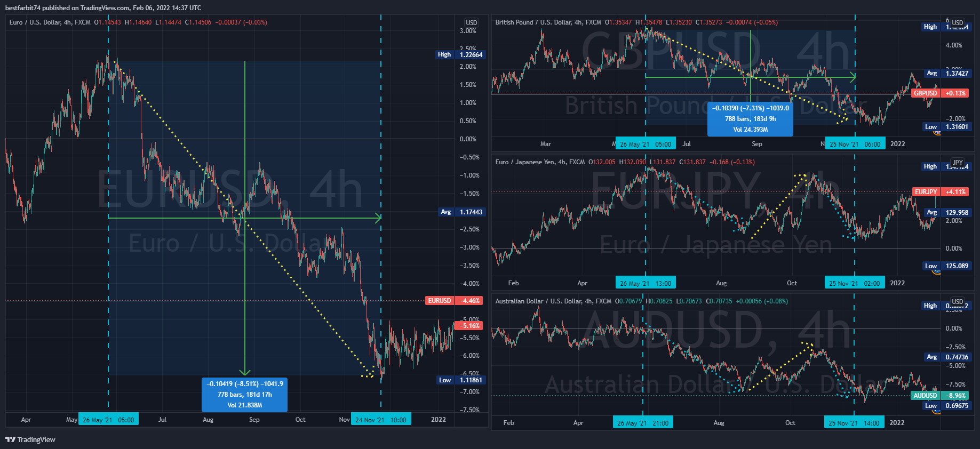Click the header text published by bestfarbit74
The image size is (980, 449).
click(103, 8)
